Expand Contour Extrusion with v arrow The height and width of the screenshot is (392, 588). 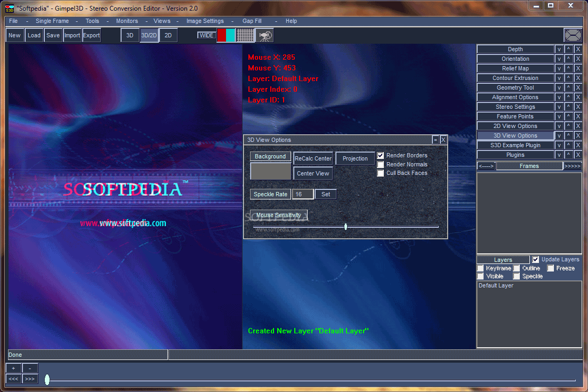[x=559, y=78]
